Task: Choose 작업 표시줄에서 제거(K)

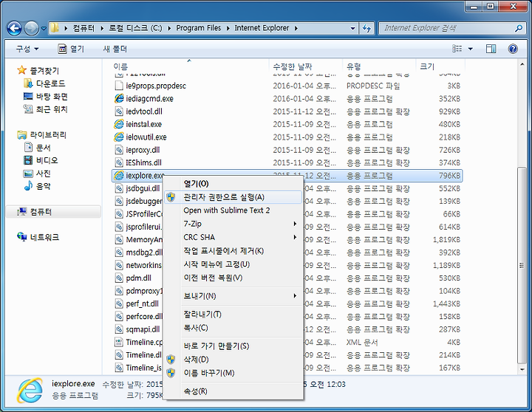Action: click(233, 250)
